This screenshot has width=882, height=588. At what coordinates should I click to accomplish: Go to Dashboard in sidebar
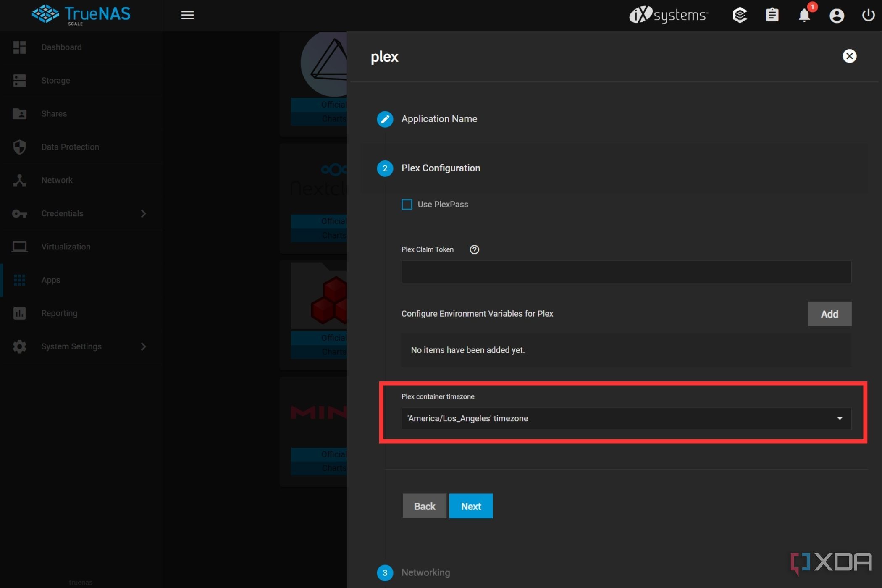point(61,47)
